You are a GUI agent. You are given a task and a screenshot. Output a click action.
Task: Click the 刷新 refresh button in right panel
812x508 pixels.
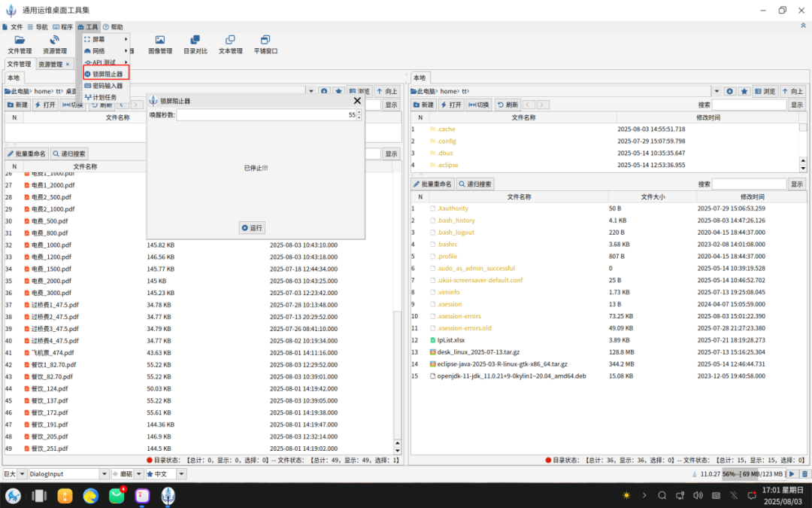pyautogui.click(x=507, y=105)
